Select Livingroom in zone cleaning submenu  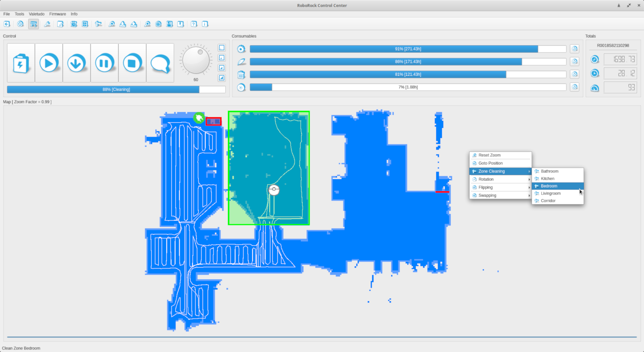[x=550, y=193]
